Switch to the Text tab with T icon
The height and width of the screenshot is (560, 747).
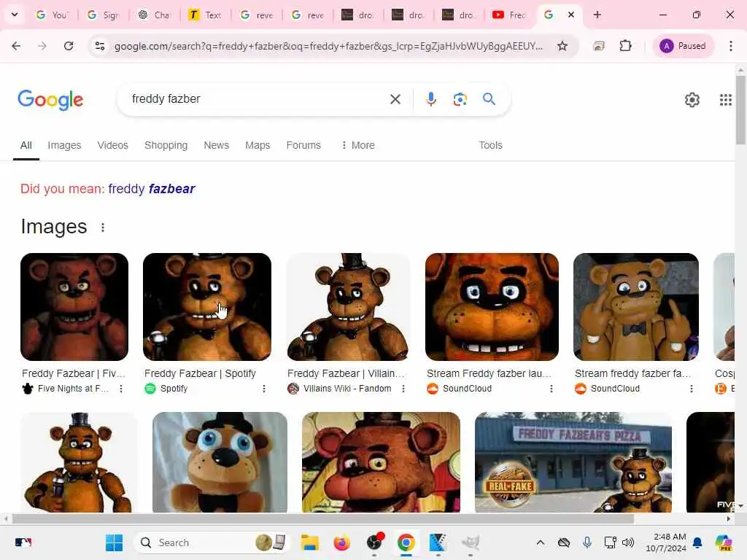coord(205,15)
